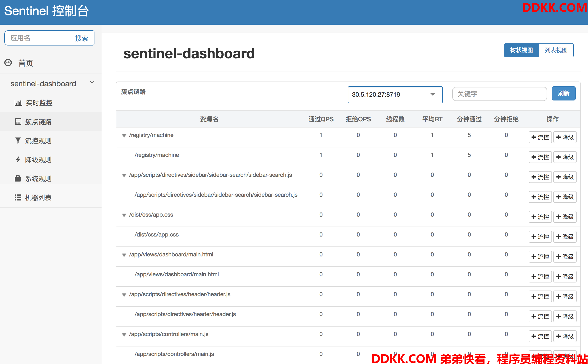This screenshot has width=588, height=364.
Task: Click the funnel icon for 流控规则
Action: click(x=18, y=140)
